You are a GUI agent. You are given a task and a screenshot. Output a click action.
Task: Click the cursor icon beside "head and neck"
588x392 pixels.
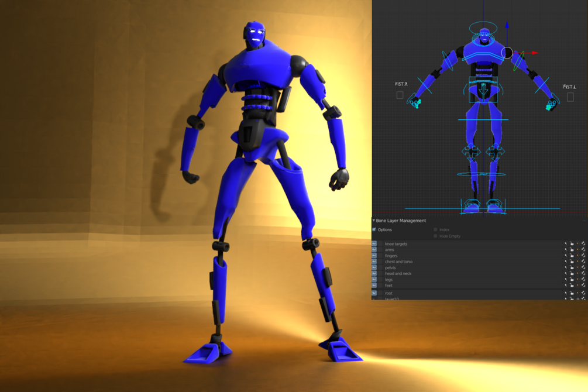566,273
